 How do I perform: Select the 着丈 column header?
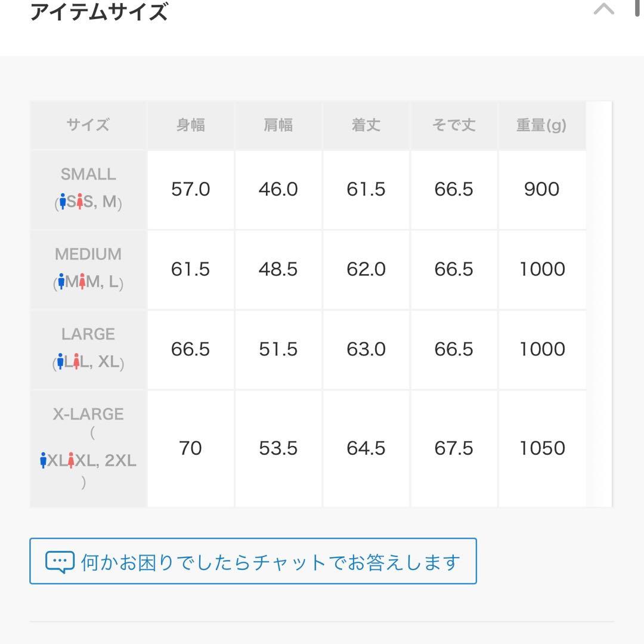click(x=366, y=125)
